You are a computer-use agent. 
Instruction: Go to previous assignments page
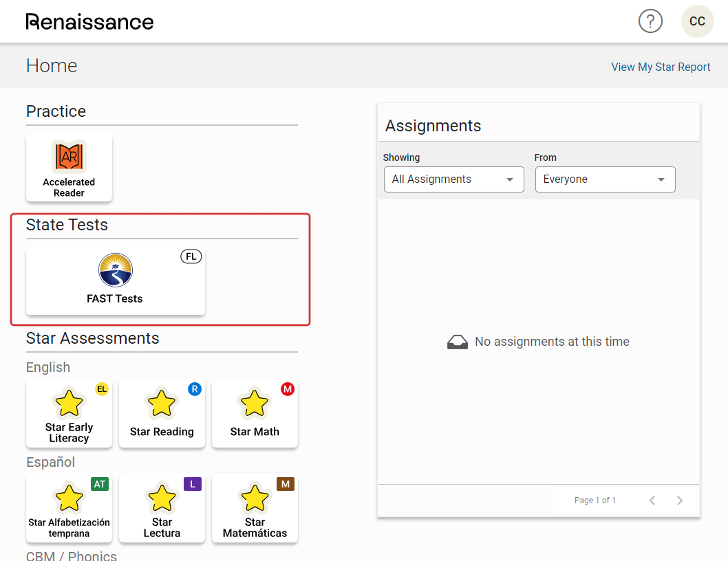click(652, 500)
